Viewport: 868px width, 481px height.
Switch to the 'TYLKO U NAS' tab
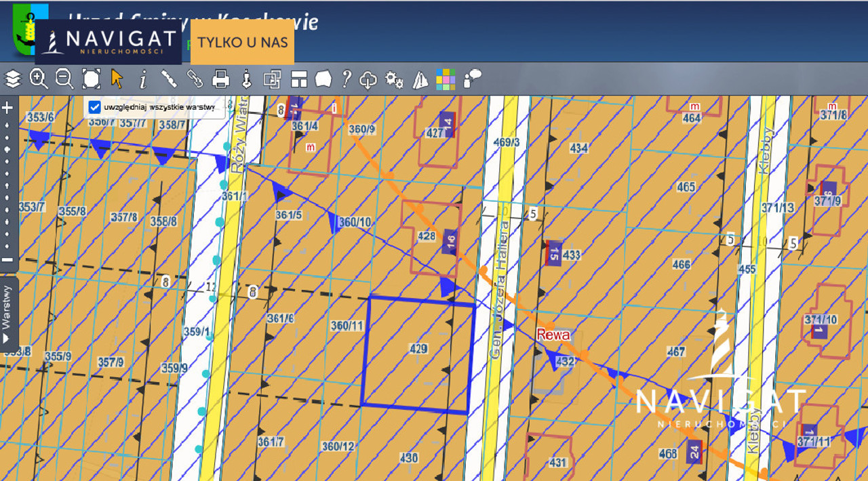pyautogui.click(x=242, y=43)
